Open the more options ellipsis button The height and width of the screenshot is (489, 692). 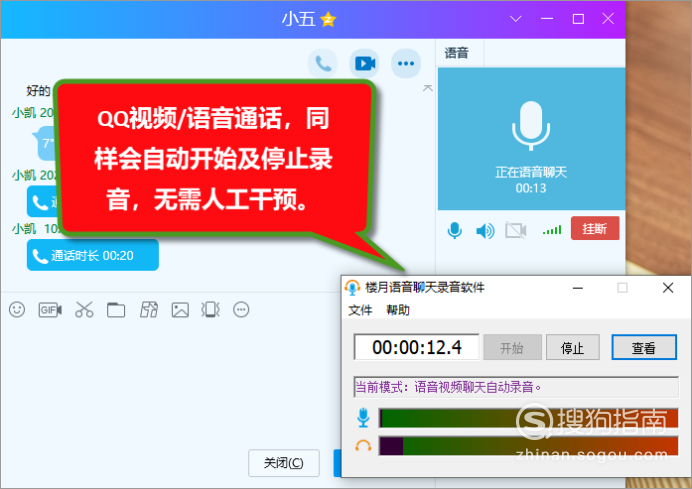(x=406, y=64)
